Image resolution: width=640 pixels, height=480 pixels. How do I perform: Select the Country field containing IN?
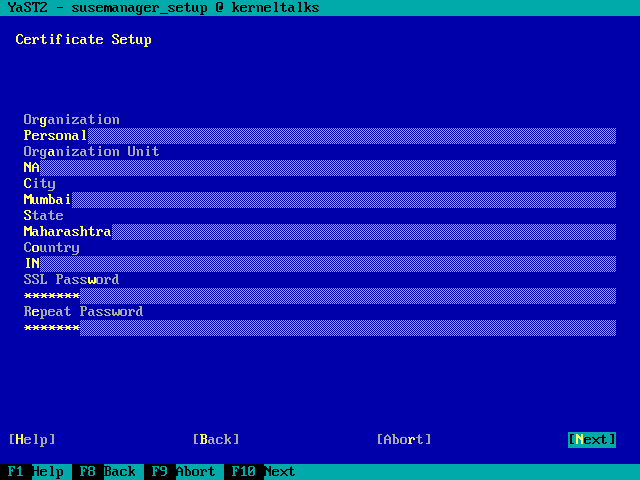point(320,264)
